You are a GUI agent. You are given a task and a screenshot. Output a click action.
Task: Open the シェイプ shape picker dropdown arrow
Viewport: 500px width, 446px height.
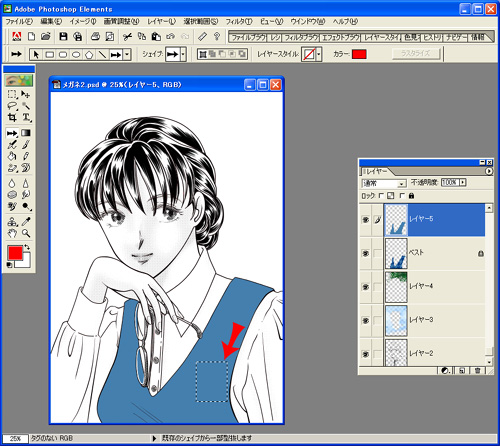tap(183, 54)
